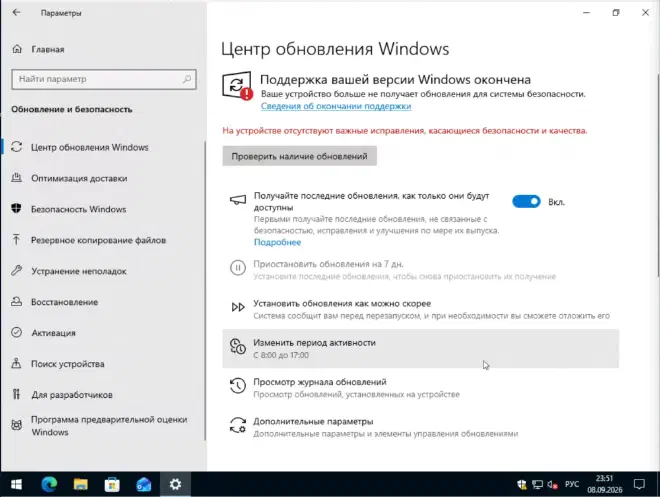Open Активация section

[53, 333]
